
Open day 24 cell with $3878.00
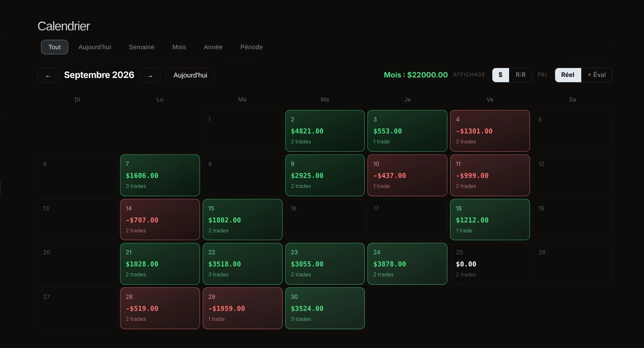(x=407, y=264)
